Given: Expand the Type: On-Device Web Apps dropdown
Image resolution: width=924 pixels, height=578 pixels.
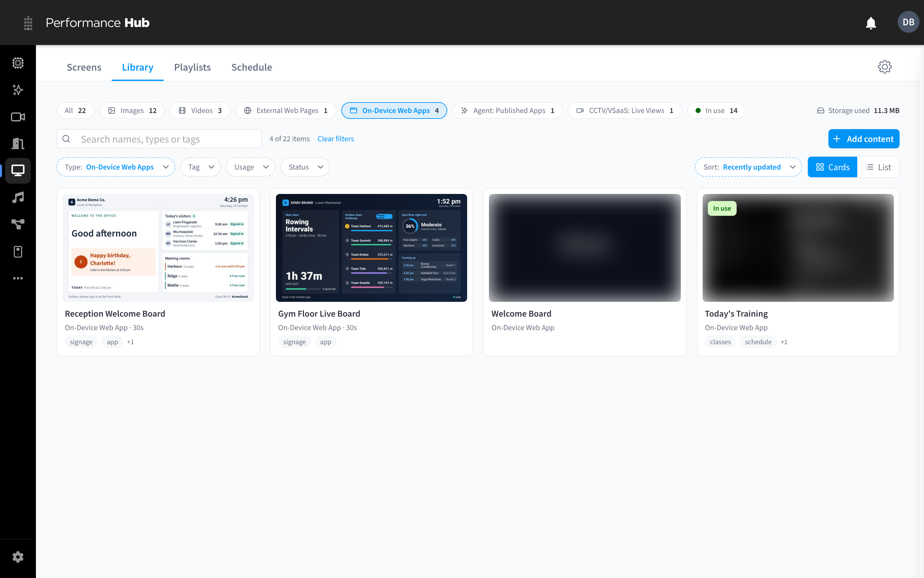Looking at the screenshot, I should 116,167.
